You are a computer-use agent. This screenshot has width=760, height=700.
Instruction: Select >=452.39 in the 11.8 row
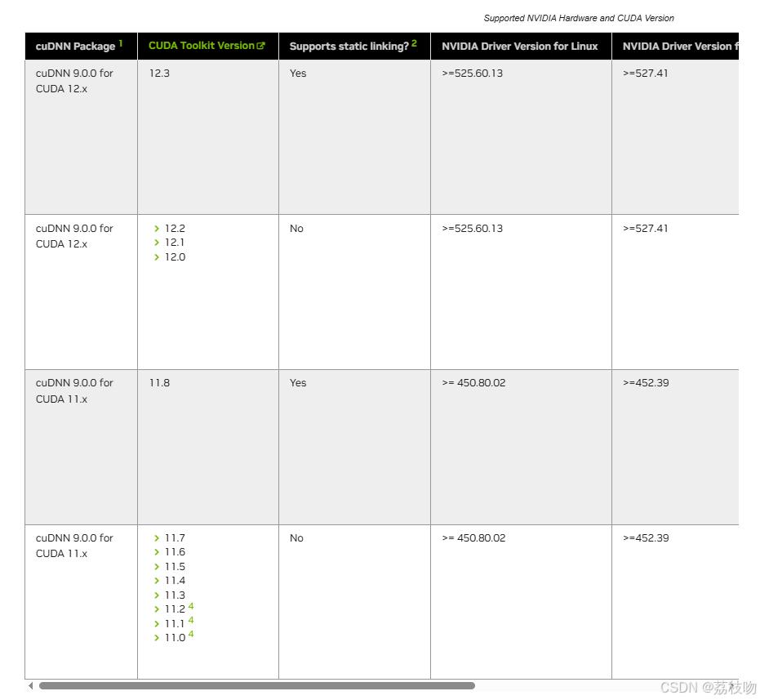point(646,383)
